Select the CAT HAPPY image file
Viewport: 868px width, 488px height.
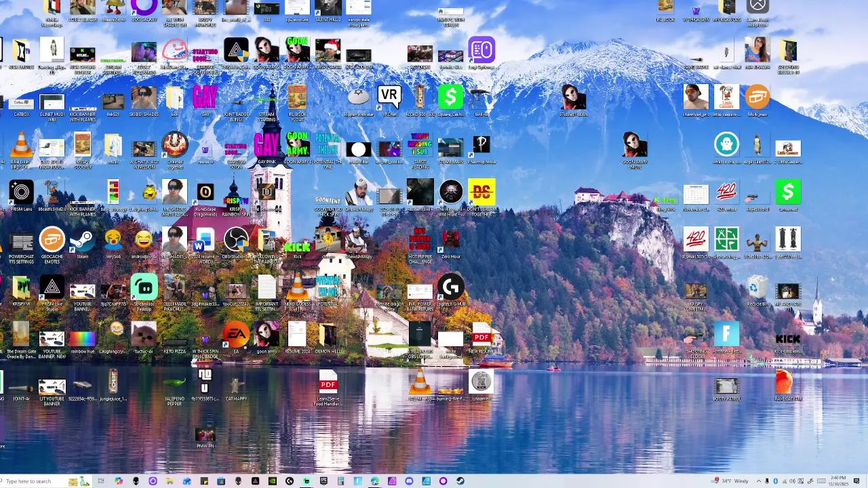click(x=236, y=388)
